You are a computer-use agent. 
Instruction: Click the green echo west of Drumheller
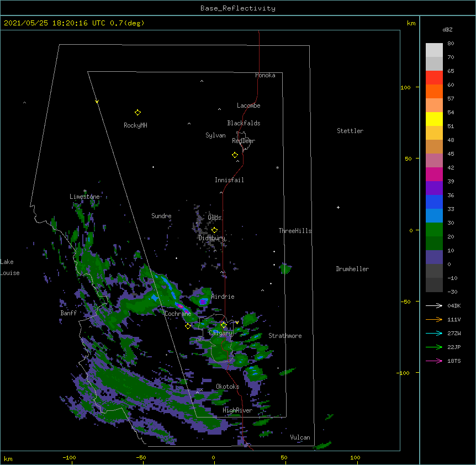click(x=285, y=268)
